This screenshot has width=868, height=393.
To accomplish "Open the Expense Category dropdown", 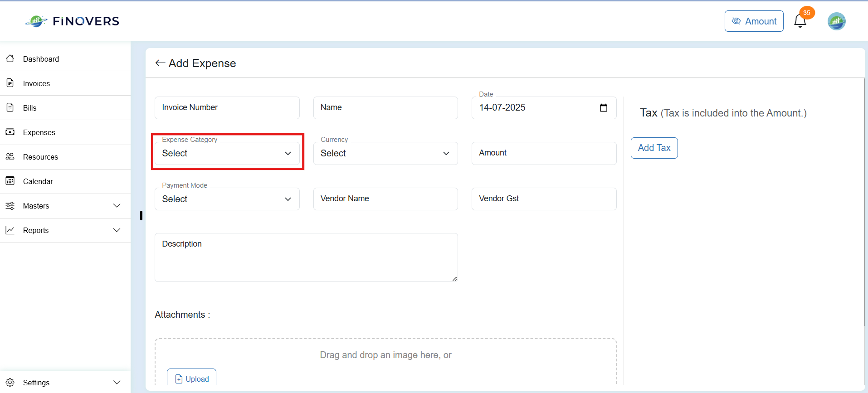I will pyautogui.click(x=227, y=153).
